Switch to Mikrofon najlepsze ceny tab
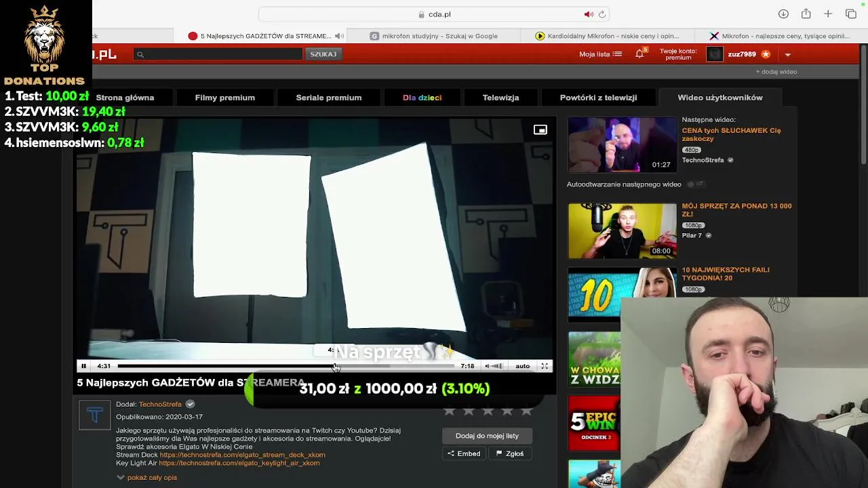The width and height of the screenshot is (868, 488). pos(780,36)
